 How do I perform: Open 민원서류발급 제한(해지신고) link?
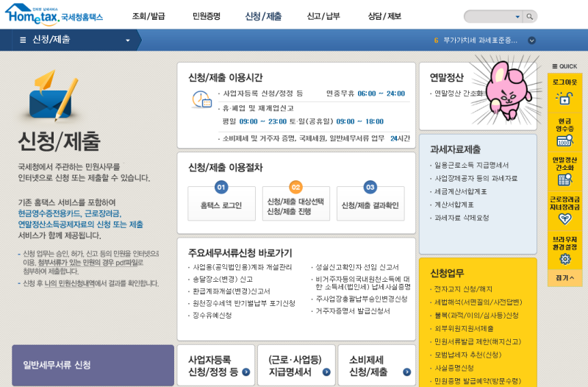tap(477, 341)
